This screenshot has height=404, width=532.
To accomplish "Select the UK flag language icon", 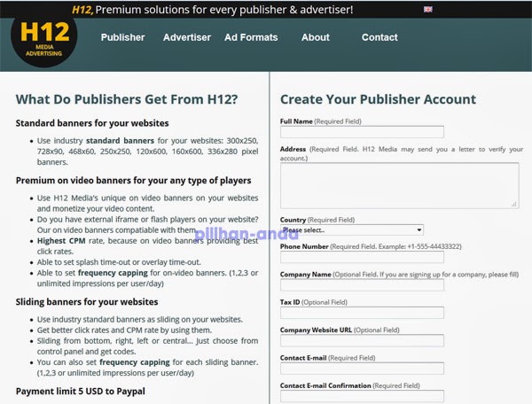I will (x=428, y=9).
